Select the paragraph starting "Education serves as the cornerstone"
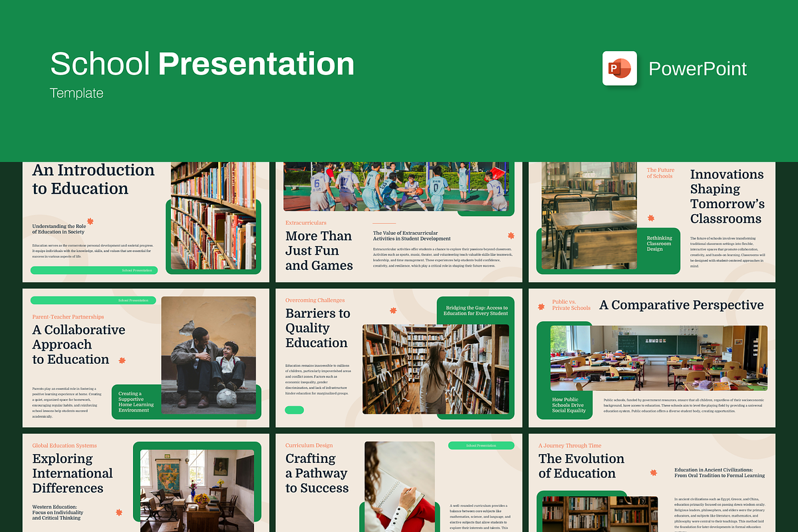 (x=93, y=251)
